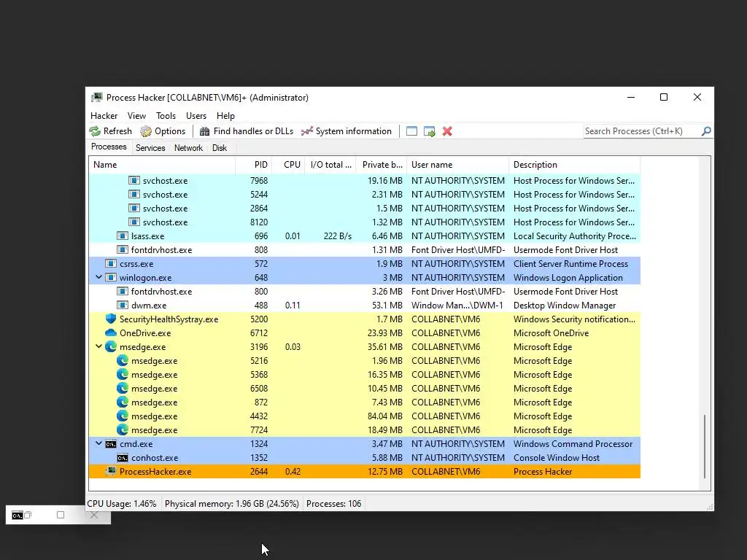Click the find window toolbar icon

click(411, 131)
